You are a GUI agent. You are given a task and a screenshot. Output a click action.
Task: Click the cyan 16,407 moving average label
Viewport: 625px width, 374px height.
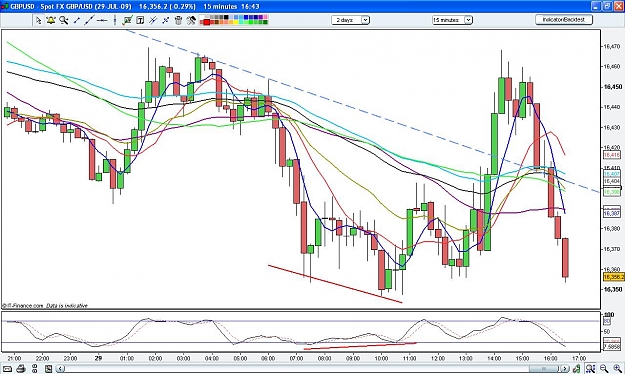tap(611, 174)
